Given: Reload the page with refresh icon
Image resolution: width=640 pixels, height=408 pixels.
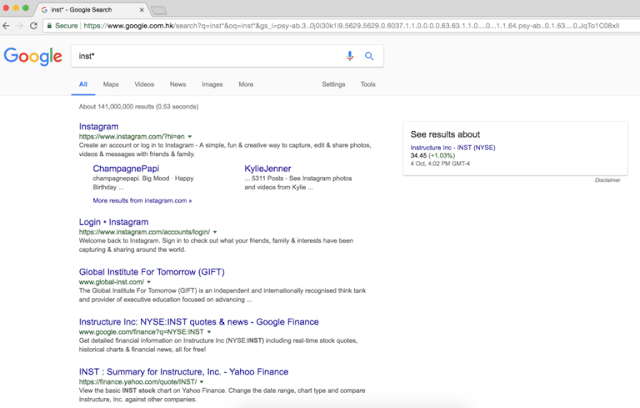Looking at the screenshot, I should [x=33, y=26].
